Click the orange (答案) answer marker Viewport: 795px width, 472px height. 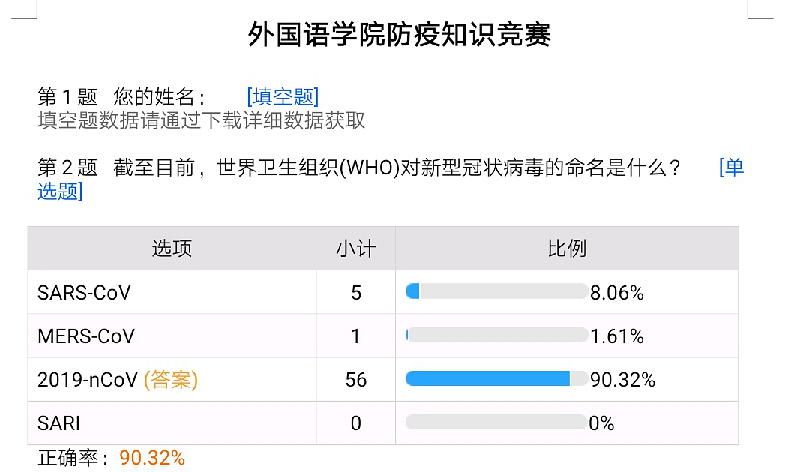[171, 380]
